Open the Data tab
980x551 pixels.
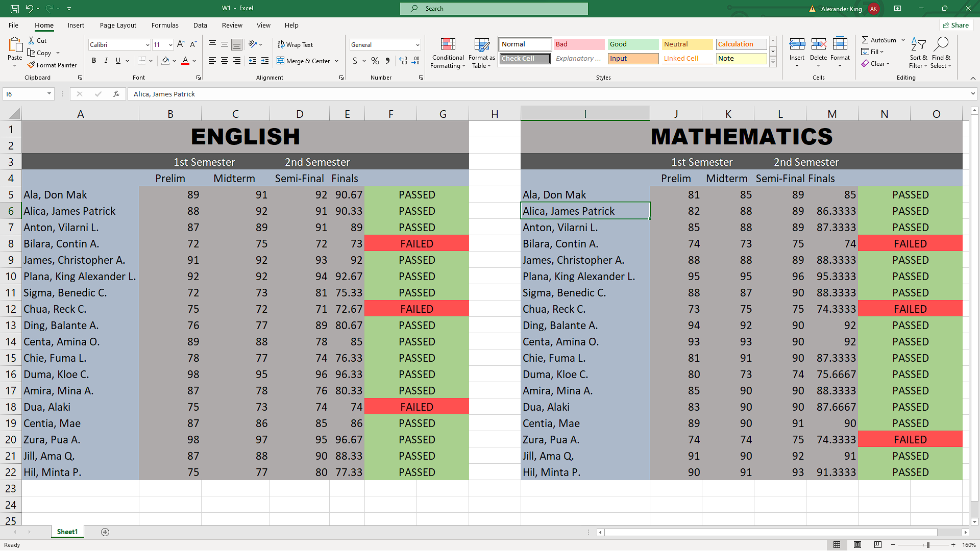pyautogui.click(x=200, y=26)
